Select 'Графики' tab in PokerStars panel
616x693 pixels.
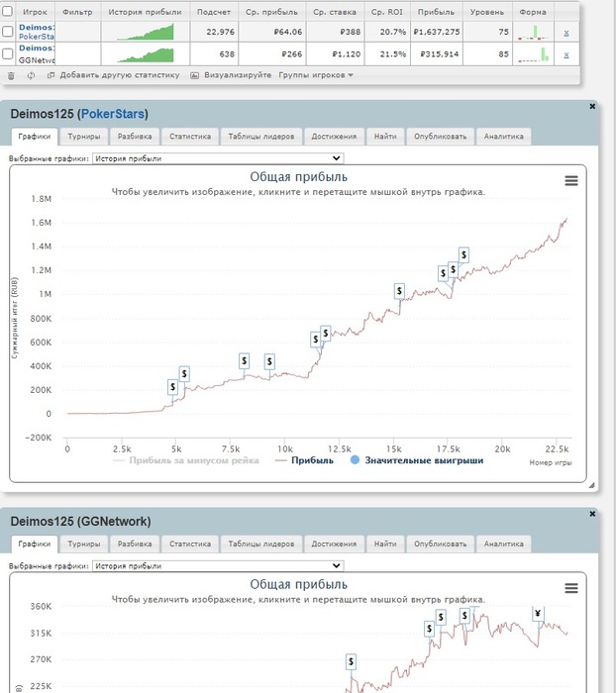coord(35,137)
